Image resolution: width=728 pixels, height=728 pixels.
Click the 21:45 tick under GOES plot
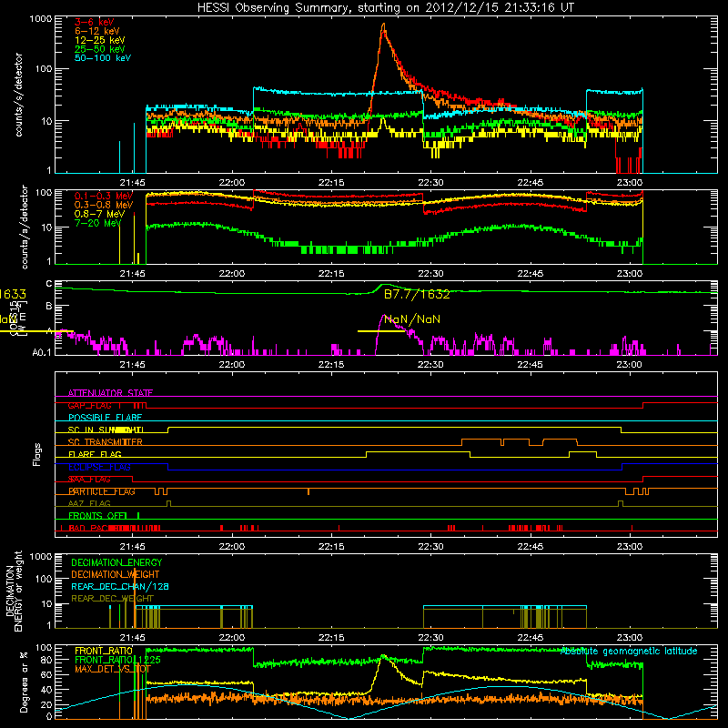pyautogui.click(x=132, y=365)
